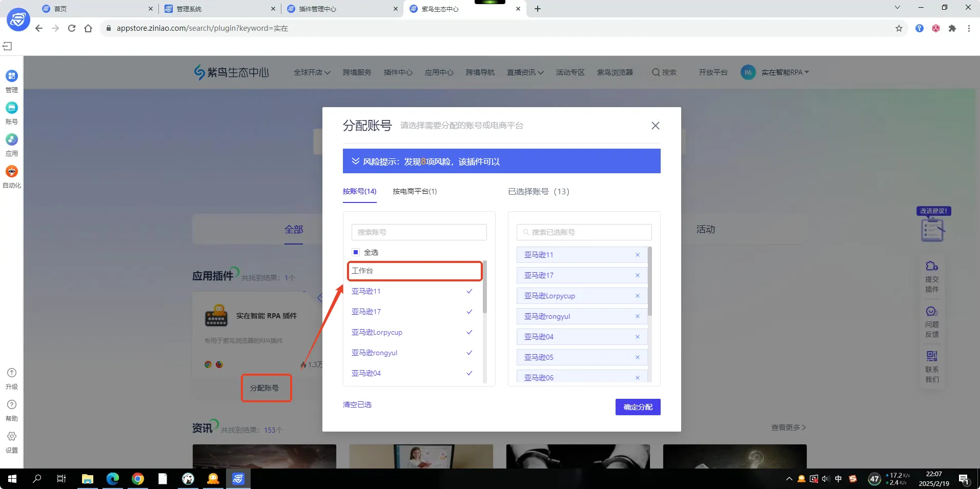
Task: Click the selected accounts scrollbar
Action: click(x=650, y=281)
